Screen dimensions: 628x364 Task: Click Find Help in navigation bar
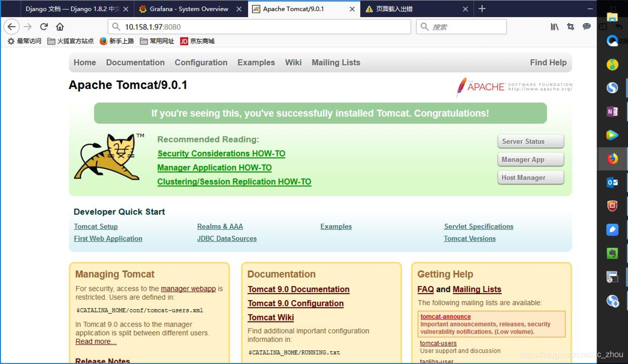pos(548,62)
